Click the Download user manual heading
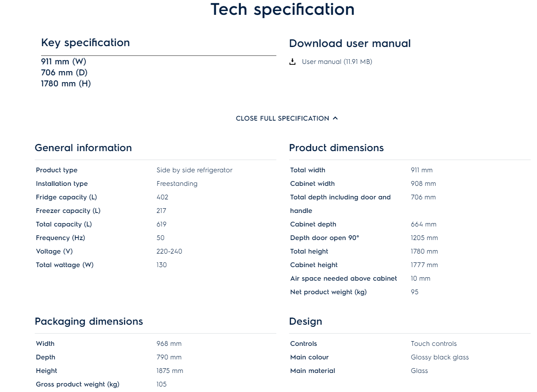The width and height of the screenshot is (537, 392). (350, 44)
